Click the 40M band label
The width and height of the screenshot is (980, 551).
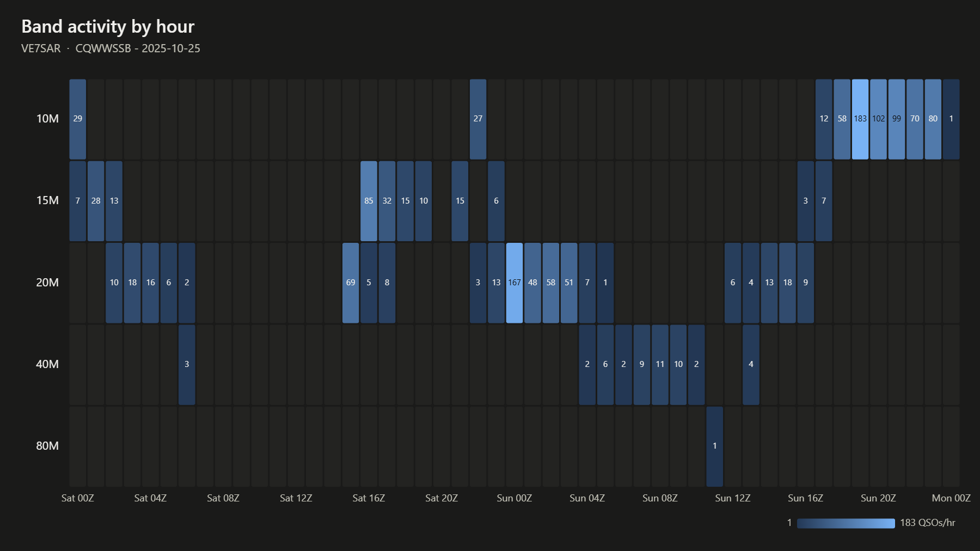click(47, 364)
